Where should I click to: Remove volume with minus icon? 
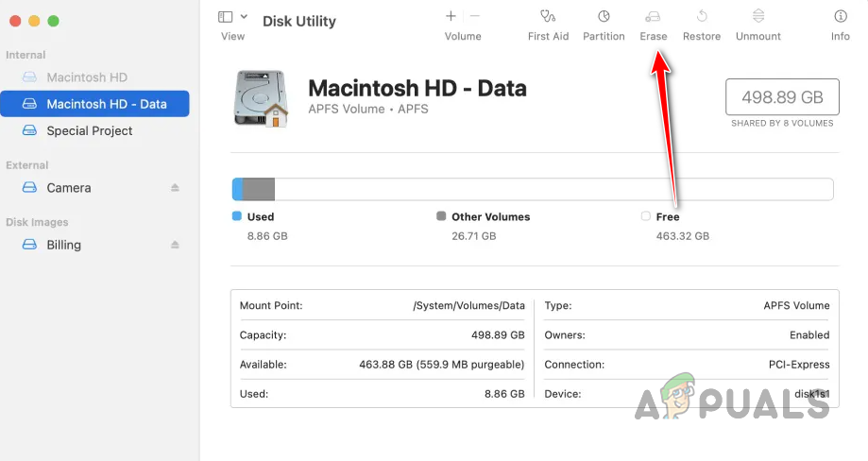pos(475,16)
